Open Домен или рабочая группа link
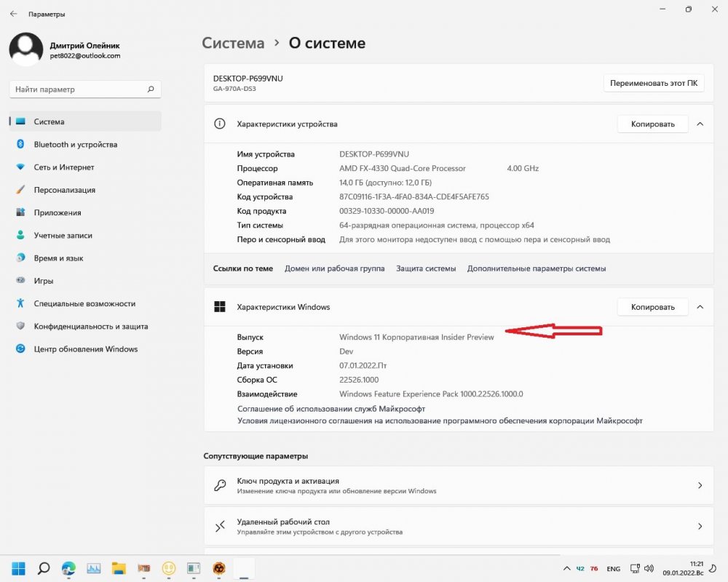Viewport: 728px width, 582px height. (334, 268)
